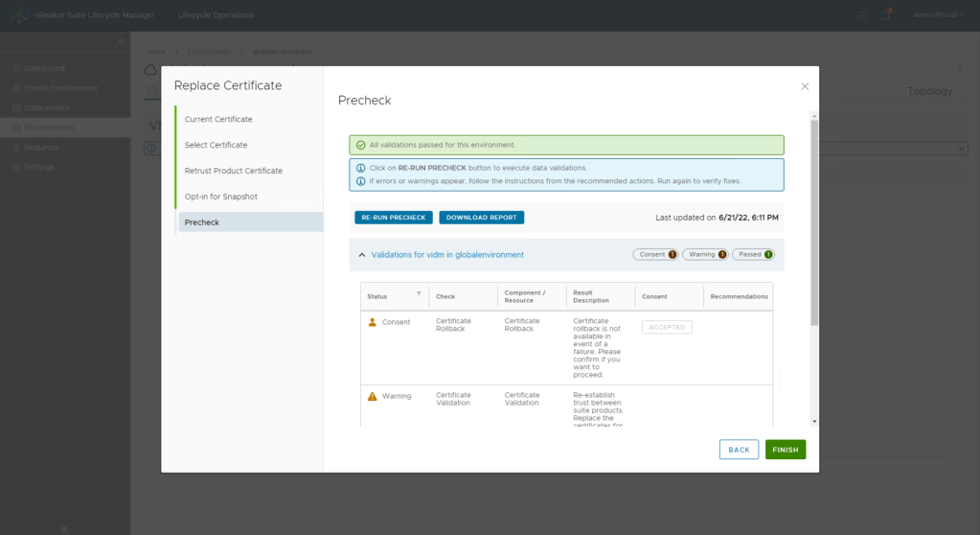
Task: Click info icon beside RE-RUN PRECHECK hint
Action: coord(360,168)
